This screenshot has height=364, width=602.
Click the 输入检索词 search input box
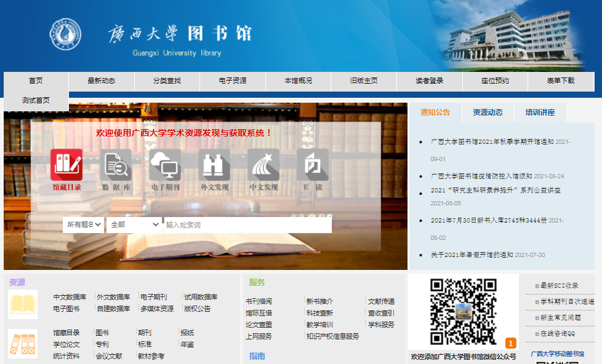248,225
